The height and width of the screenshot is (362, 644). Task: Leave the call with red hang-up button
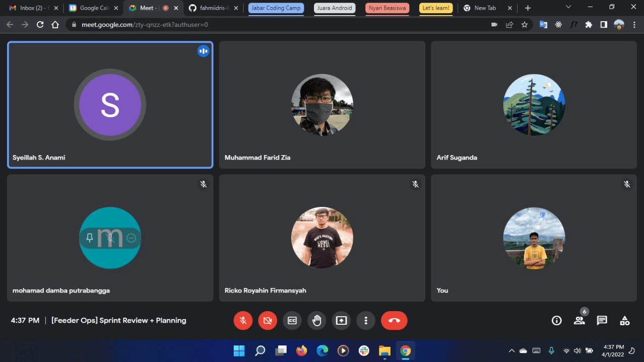point(394,320)
